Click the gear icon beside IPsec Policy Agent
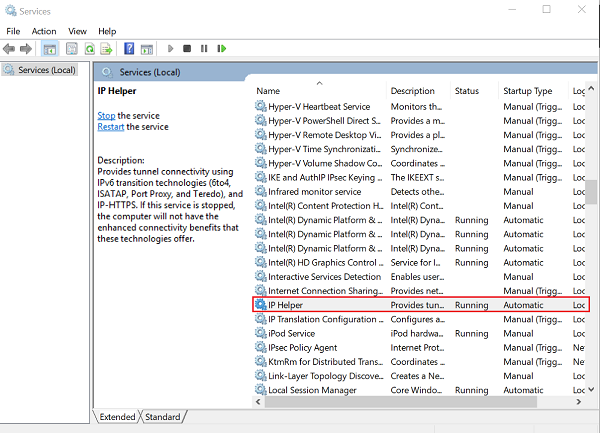This screenshot has width=600, height=433. (x=261, y=347)
